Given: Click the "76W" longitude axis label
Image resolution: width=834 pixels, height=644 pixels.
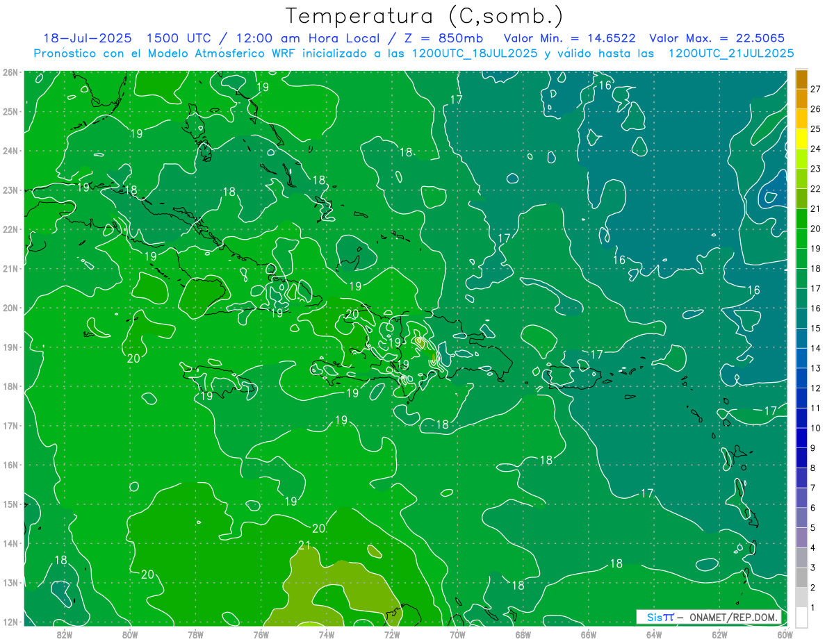Looking at the screenshot, I should point(261,634).
